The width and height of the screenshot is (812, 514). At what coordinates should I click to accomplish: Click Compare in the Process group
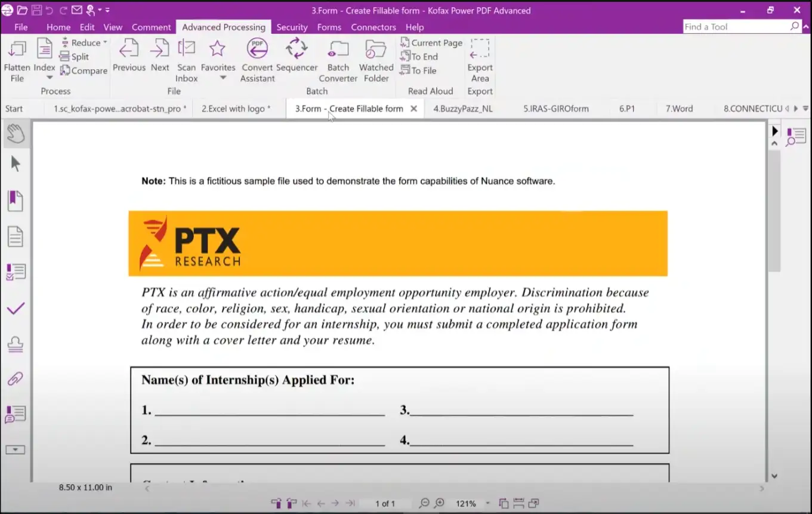84,70
